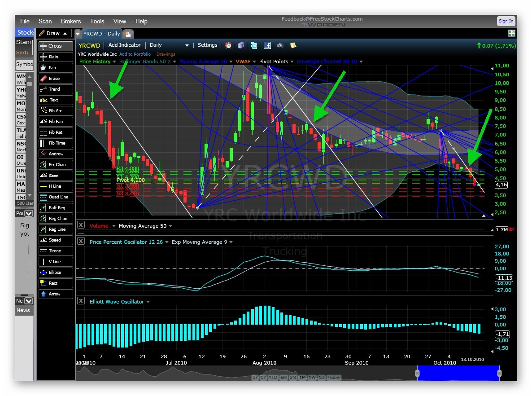Viewport: 532px width, 396px height.
Task: Select the Ellipse drawing tool
Action: (x=56, y=273)
